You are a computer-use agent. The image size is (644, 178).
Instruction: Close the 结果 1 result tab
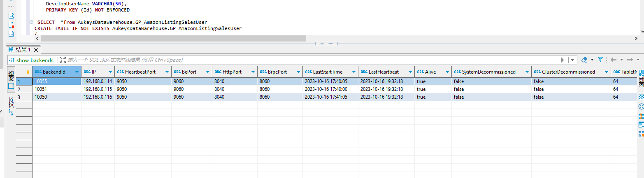36,50
